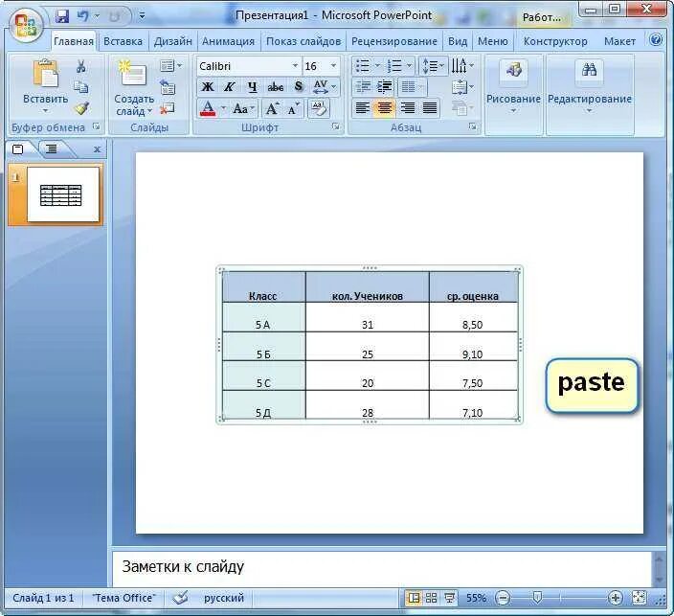Open the Анимация ribbon tab
674x616 pixels.
228,41
